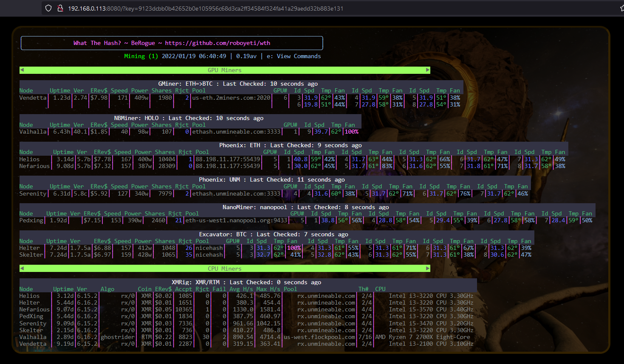Select the Valhalla node in NBMiner table
The height and width of the screenshot is (364, 624).
click(x=33, y=132)
